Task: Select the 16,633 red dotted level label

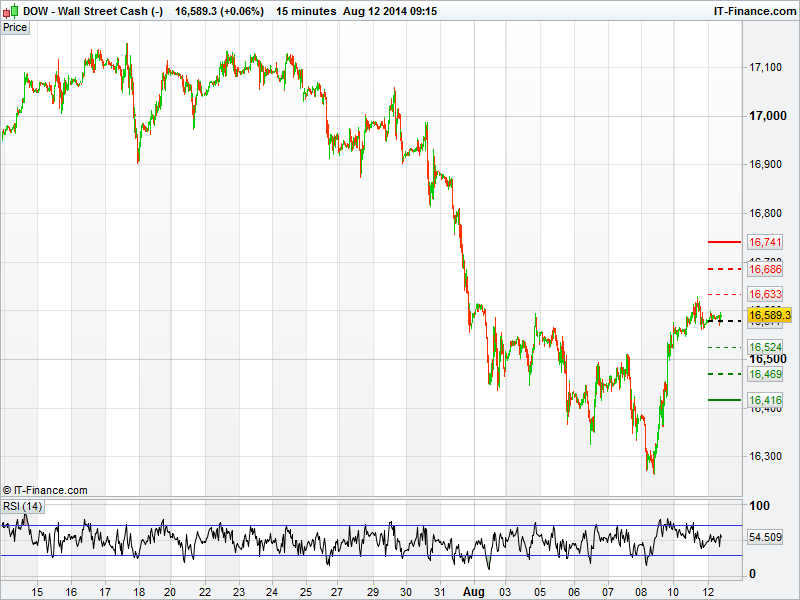Action: coord(765,294)
